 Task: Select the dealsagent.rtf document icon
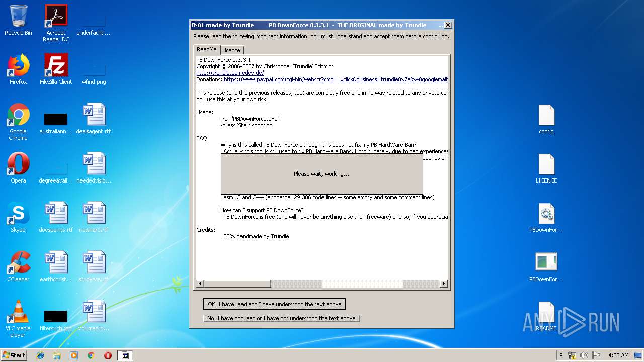94,119
